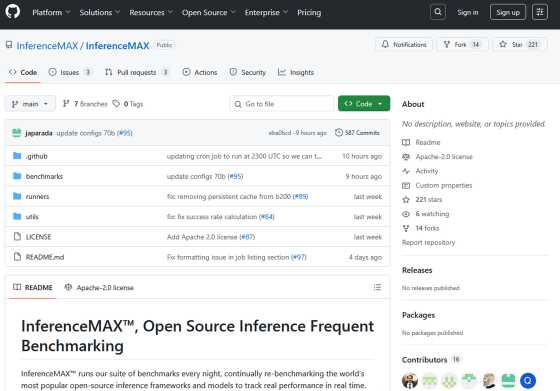
Task: Open the README.md file name
Action: click(45, 257)
